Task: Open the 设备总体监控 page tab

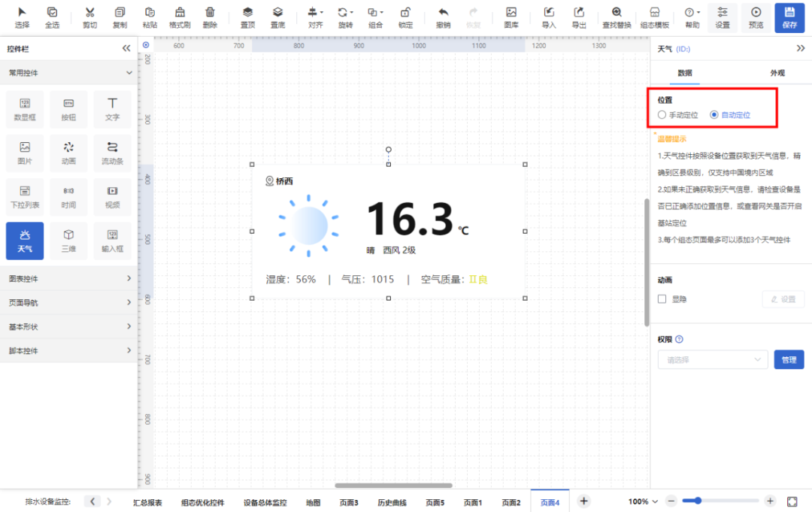Action: [x=265, y=502]
